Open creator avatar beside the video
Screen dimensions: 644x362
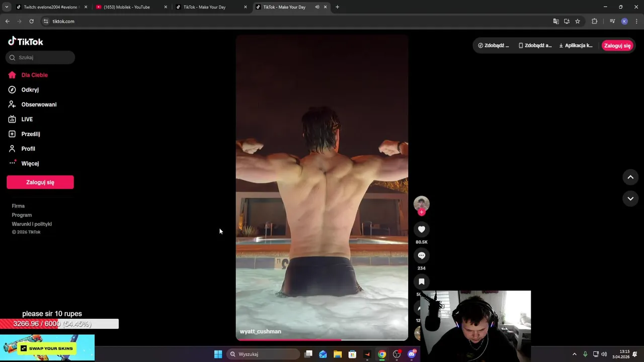tap(422, 204)
